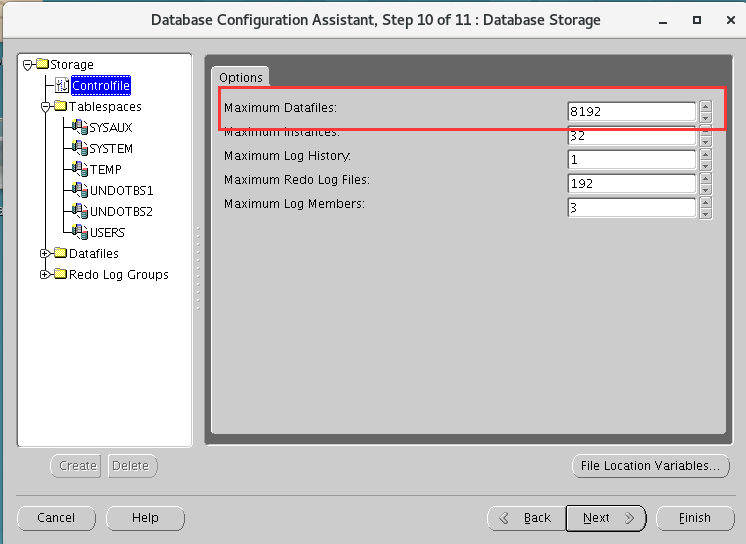Click the UNDOTBS2 tablespace icon
Screen dimensions: 746x544
pos(80,212)
